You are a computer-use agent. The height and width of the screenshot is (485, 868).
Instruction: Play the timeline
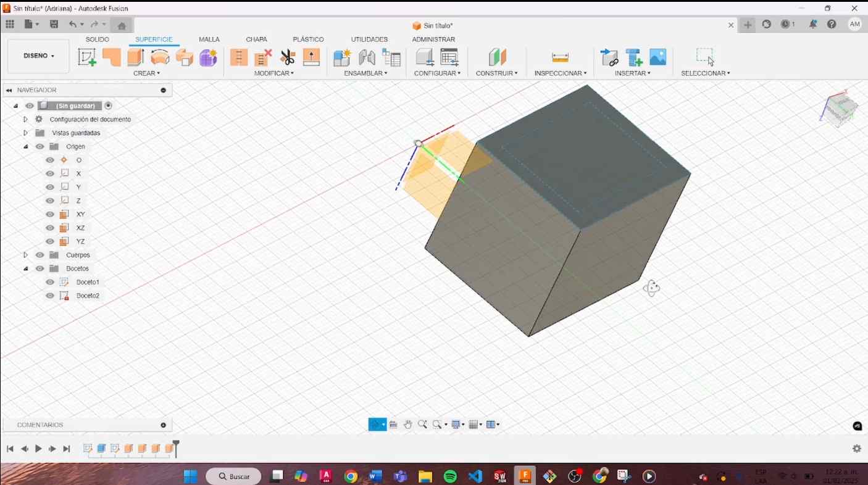pos(38,449)
